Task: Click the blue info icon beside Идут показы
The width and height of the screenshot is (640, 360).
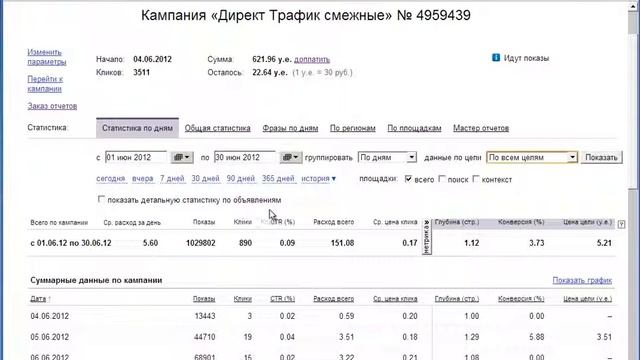Action: [x=496, y=58]
